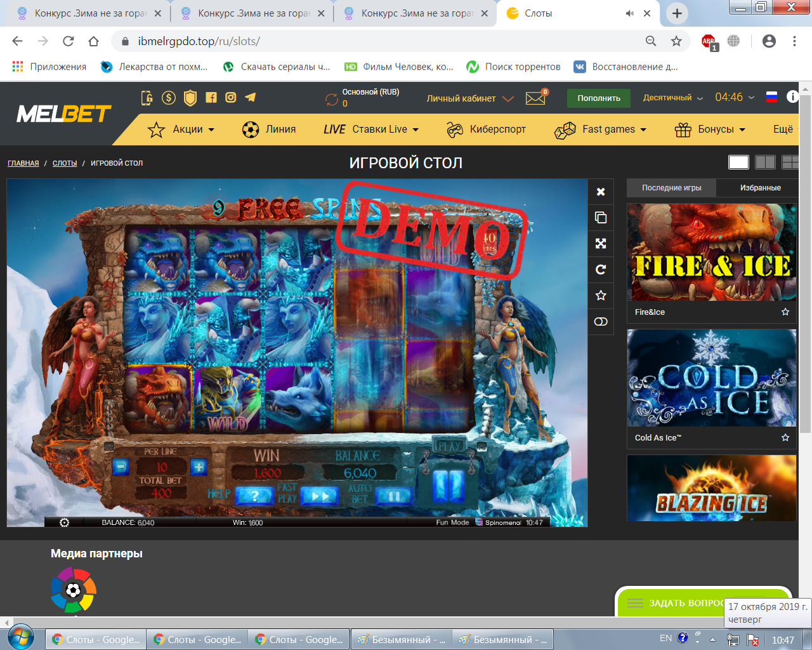Select single-window game layout
812x650 pixels.
click(x=738, y=162)
